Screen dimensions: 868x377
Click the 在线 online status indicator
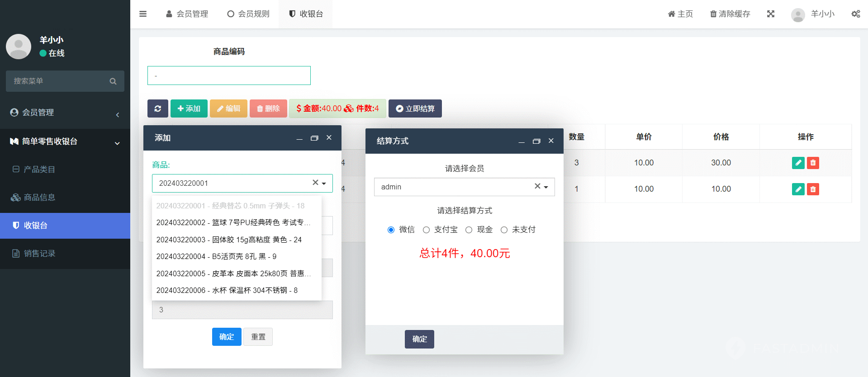[52, 53]
